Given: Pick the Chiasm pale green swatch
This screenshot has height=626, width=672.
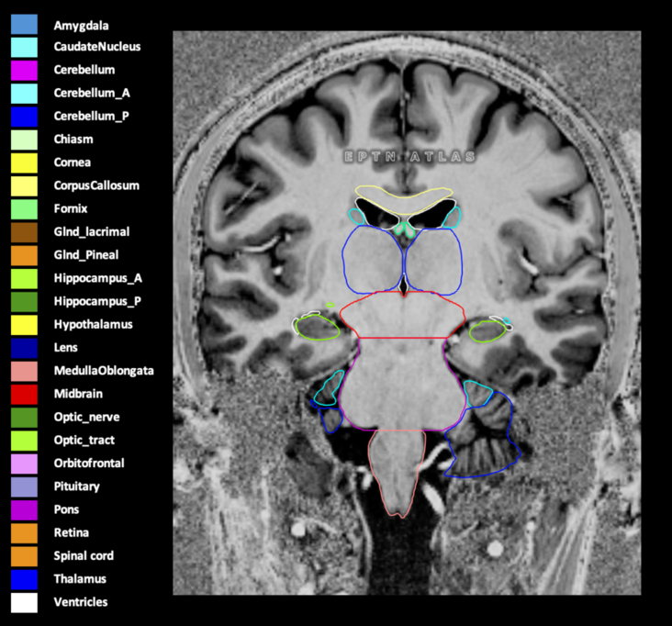Looking at the screenshot, I should tap(24, 140).
